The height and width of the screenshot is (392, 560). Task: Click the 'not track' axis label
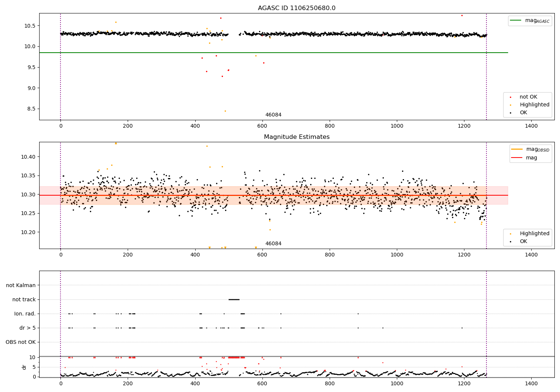(x=24, y=299)
